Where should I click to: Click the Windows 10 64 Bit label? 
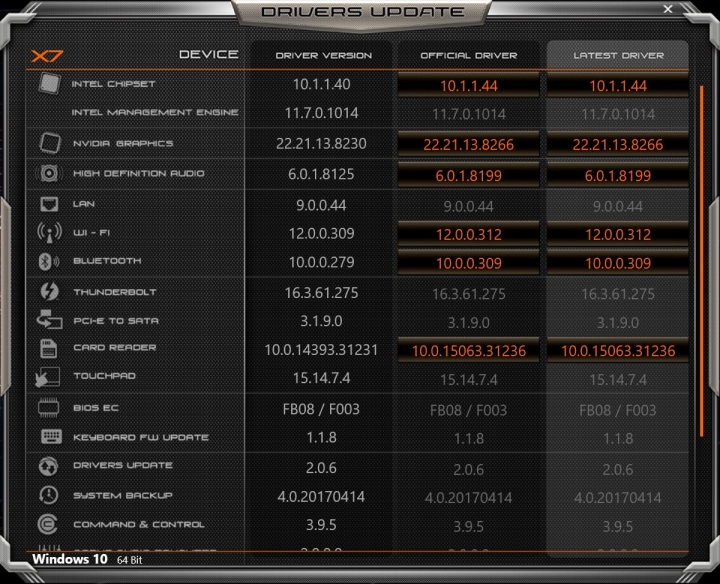87,559
